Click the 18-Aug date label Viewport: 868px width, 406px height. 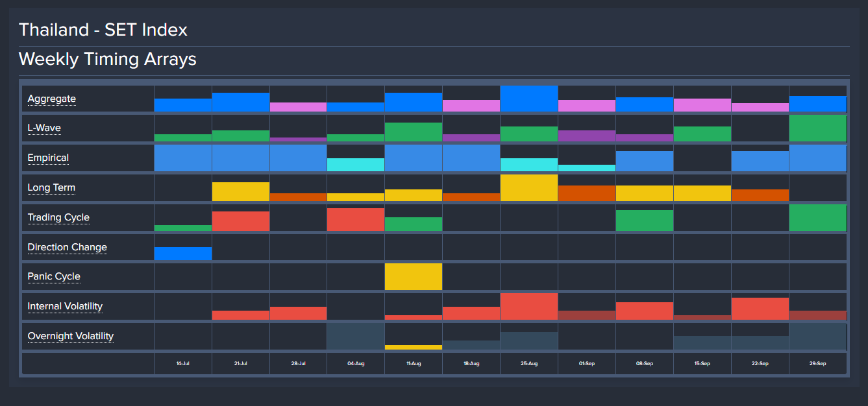tap(471, 364)
